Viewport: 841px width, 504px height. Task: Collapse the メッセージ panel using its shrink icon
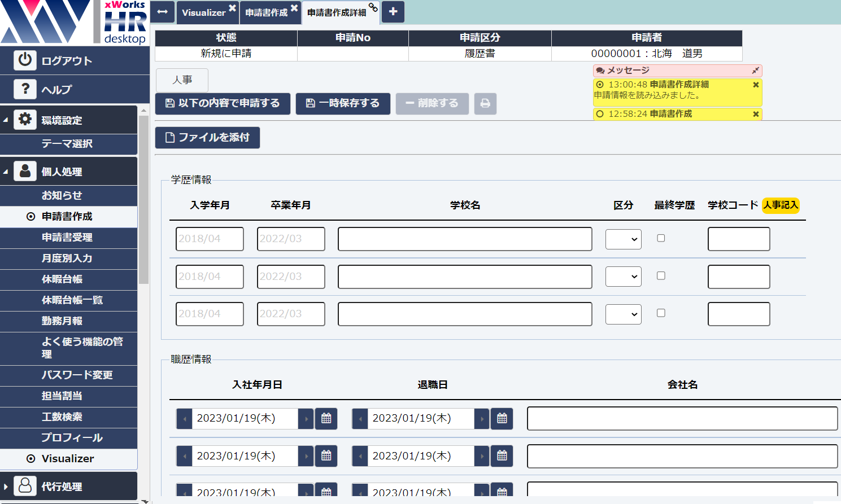[x=755, y=71]
